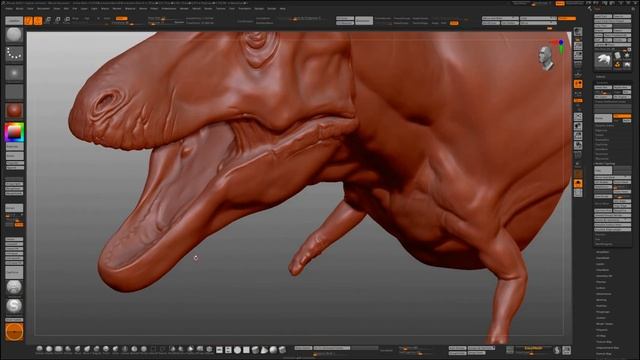Click the Rotate view icon on the right shelf
640x360 pixels.
click(x=578, y=145)
